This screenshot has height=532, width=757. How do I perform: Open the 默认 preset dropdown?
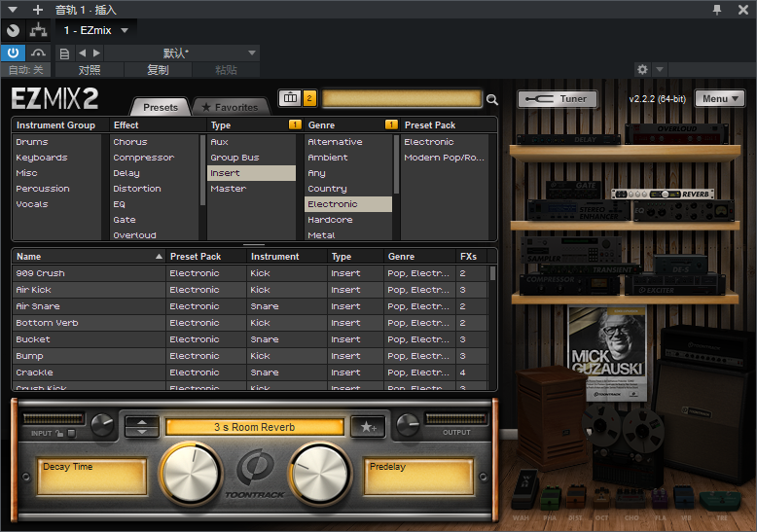point(182,53)
